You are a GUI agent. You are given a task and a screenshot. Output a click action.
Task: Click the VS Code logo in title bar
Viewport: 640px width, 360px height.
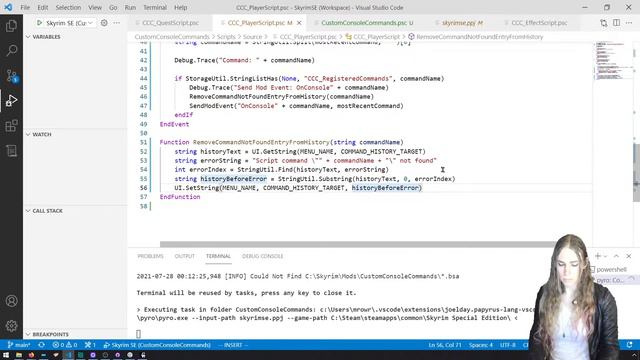point(8,7)
